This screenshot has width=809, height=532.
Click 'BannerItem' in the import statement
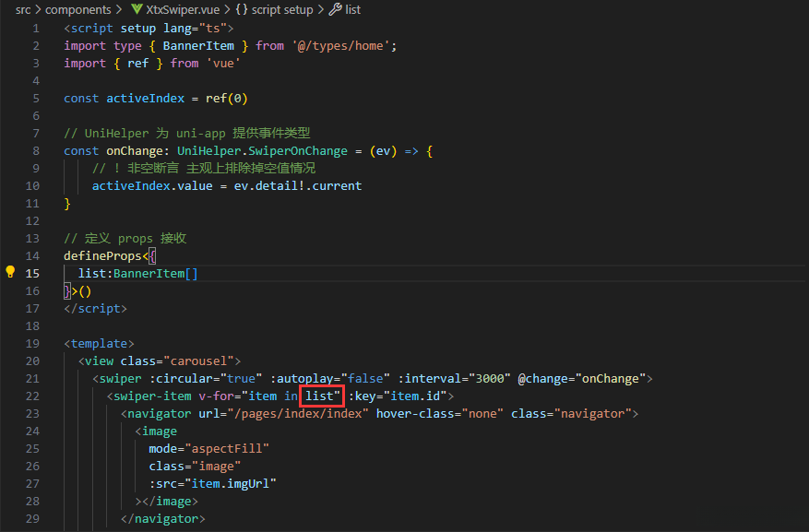(198, 46)
